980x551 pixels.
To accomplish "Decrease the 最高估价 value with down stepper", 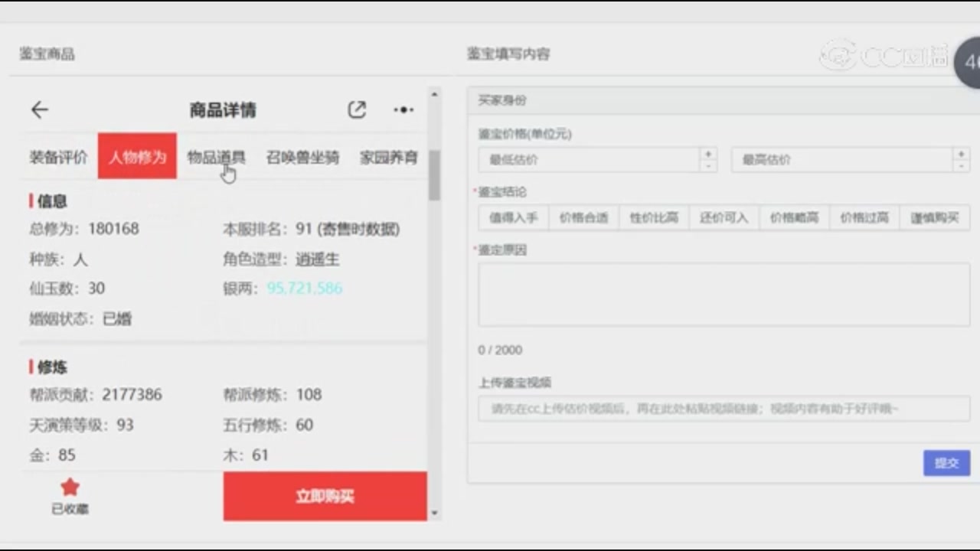I will (x=961, y=166).
